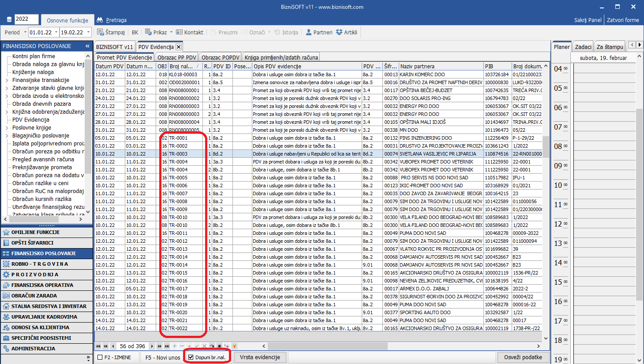Collapse the Finansijsko poslovanje panel header
The height and width of the screenshot is (364, 644).
click(87, 46)
